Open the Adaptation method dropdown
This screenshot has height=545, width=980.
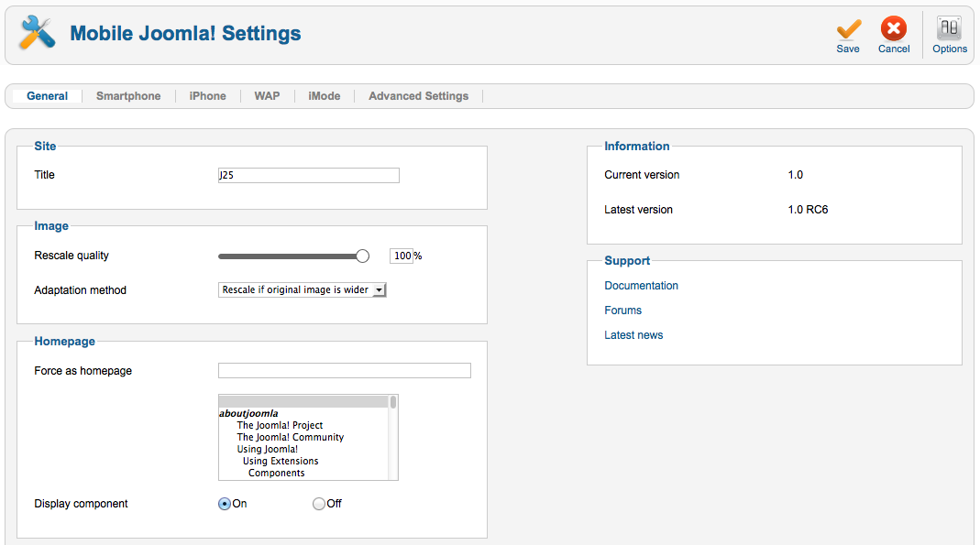302,289
